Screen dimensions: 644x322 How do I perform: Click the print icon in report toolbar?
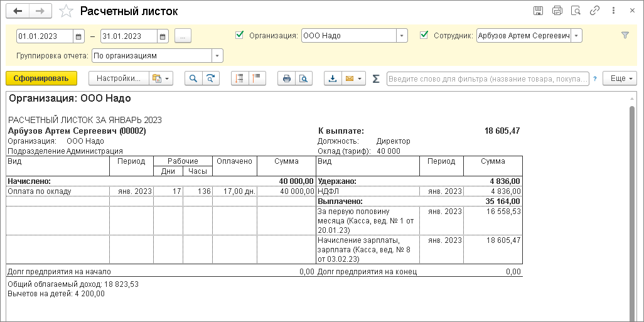click(286, 78)
